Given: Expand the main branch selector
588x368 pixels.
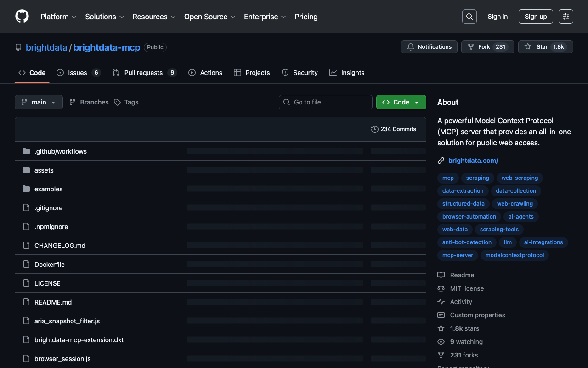Looking at the screenshot, I should point(39,102).
